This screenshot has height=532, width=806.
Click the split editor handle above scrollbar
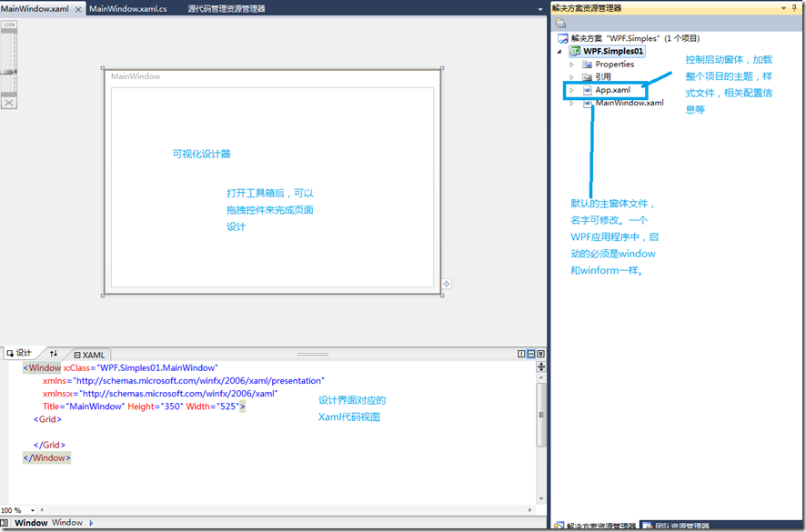(540, 366)
